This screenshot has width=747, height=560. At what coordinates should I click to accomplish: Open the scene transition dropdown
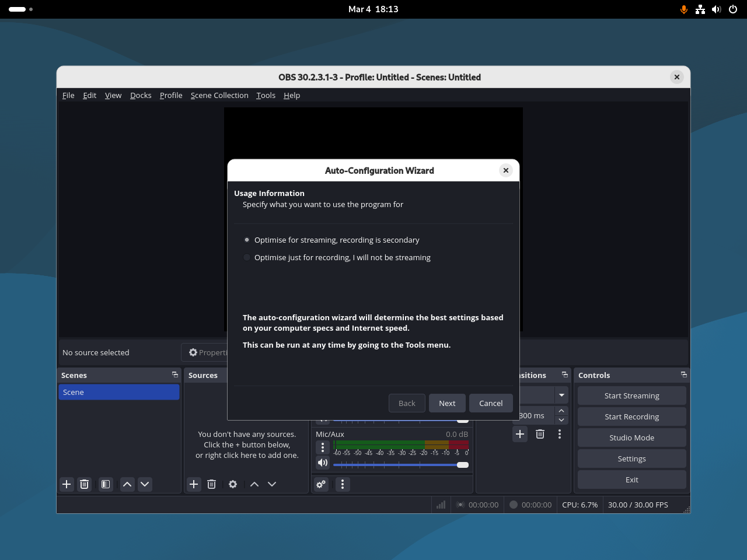tap(560, 395)
